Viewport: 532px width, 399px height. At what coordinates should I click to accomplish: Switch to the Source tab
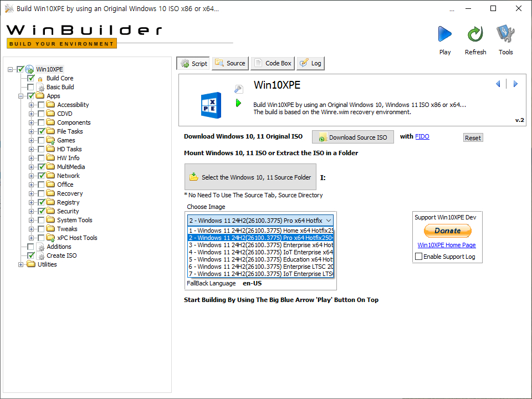tap(231, 63)
